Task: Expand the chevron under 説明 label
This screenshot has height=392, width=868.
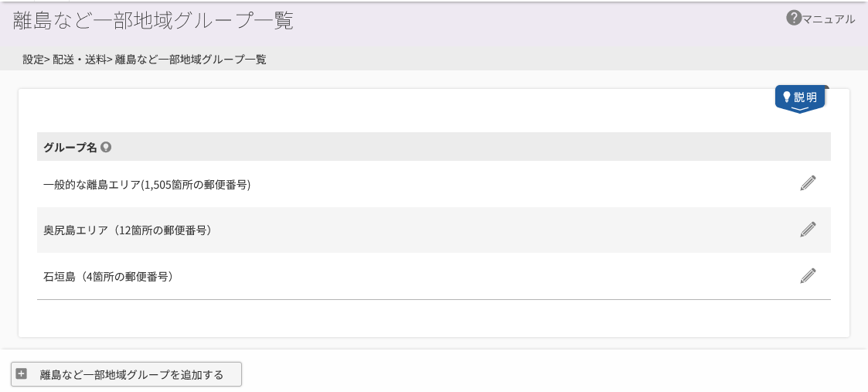Action: coord(801,109)
